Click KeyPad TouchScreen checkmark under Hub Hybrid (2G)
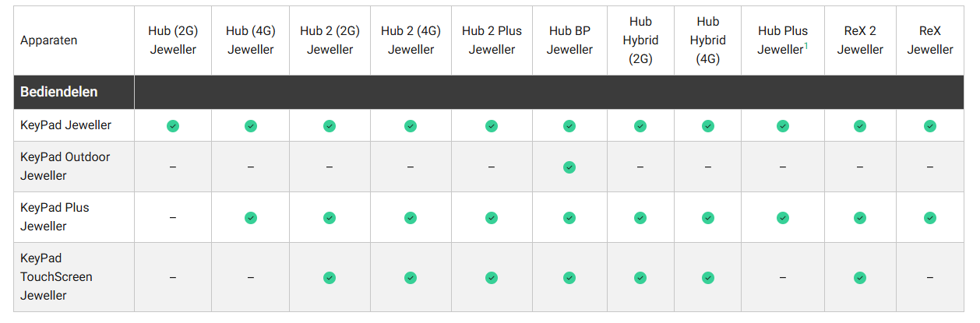980x323 pixels. (x=640, y=277)
